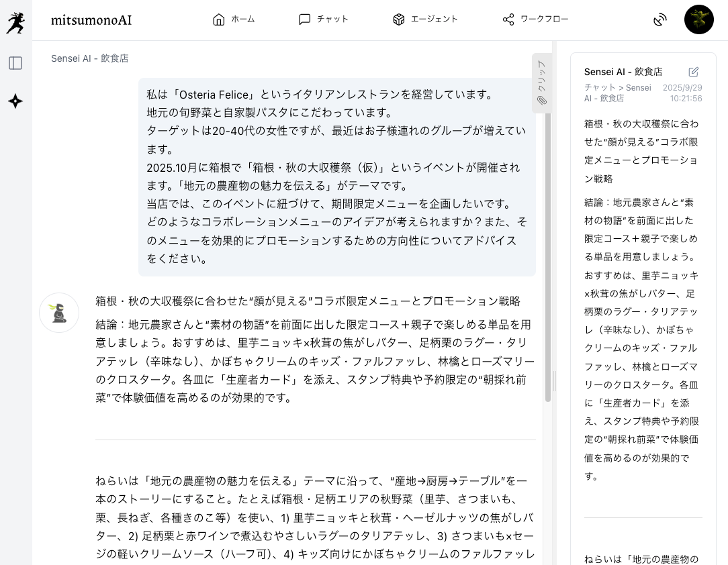The height and width of the screenshot is (565, 728).
Task: Open the ホーム navigation item
Action: tap(234, 19)
